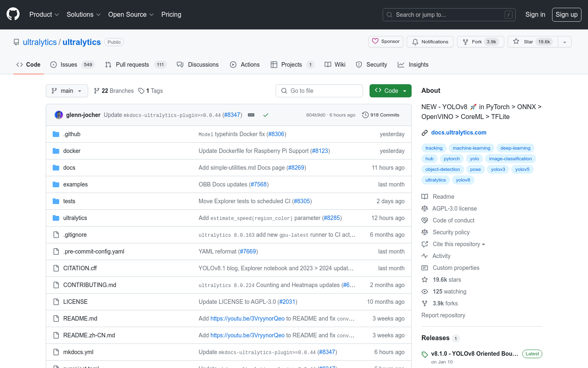Select the yolov8 topic tag
This screenshot has width=588, height=368.
463,180
